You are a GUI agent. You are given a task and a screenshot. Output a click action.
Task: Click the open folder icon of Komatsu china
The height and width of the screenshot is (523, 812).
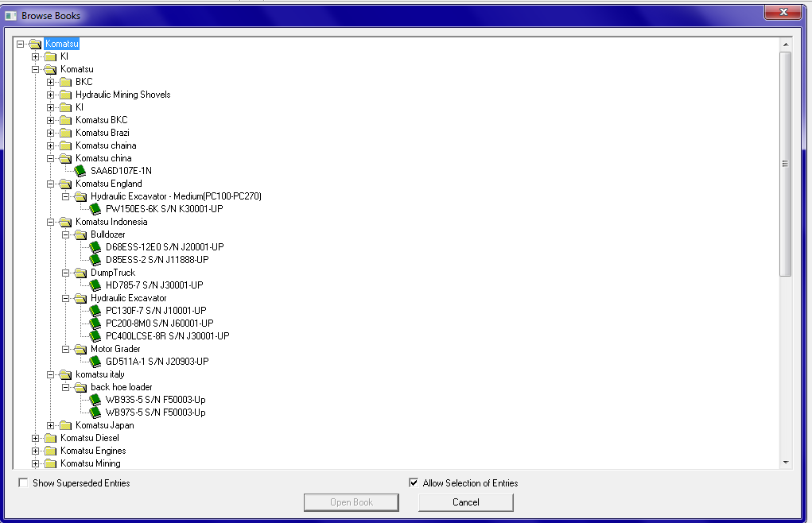[x=66, y=158]
